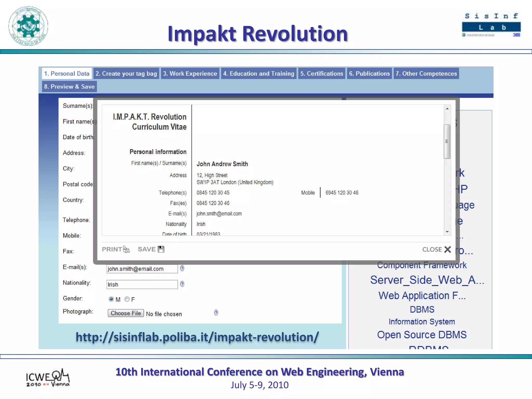Screen dimensions: 532x399
Task: Switch to Preview & Save tab
Action: pos(69,87)
